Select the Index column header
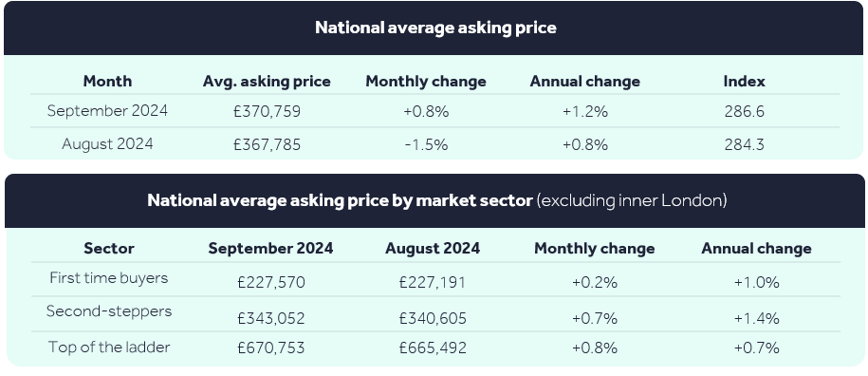Viewport: 868px width, 376px height. [x=744, y=82]
